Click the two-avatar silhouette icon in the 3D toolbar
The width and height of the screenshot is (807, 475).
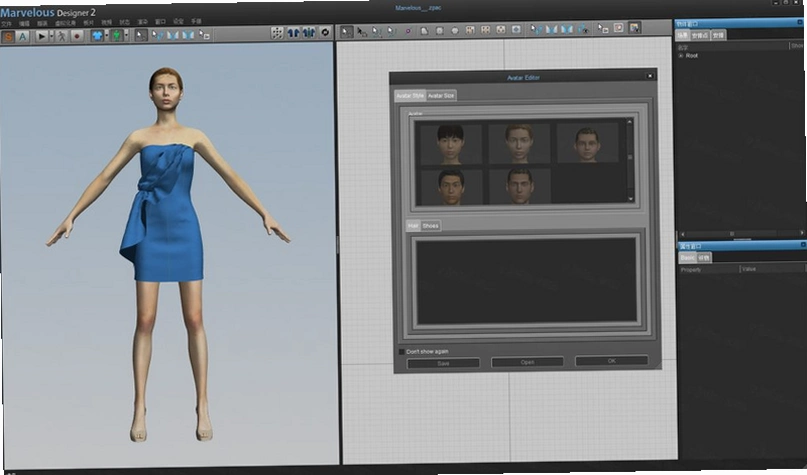(293, 33)
